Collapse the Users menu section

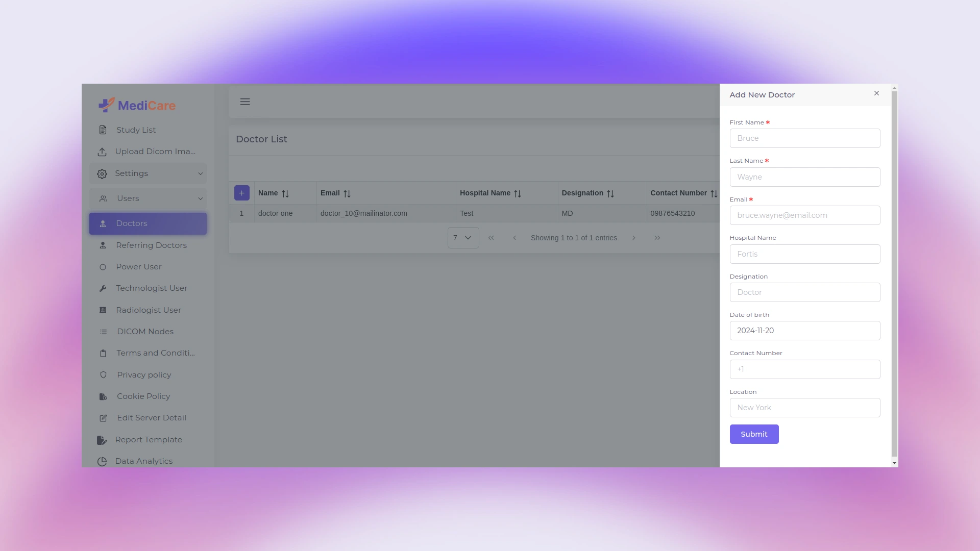tap(200, 198)
